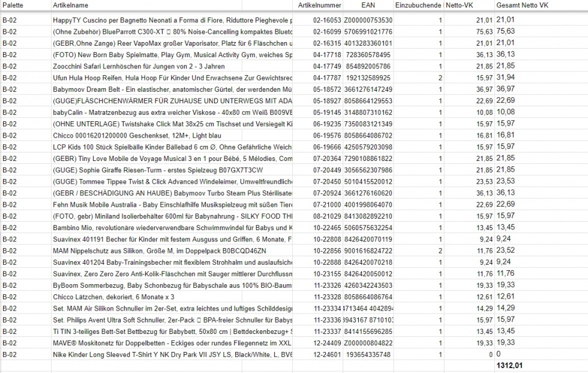The width and height of the screenshot is (588, 373).
Task: Select the Reer VapoMax article name
Action: pos(173,43)
